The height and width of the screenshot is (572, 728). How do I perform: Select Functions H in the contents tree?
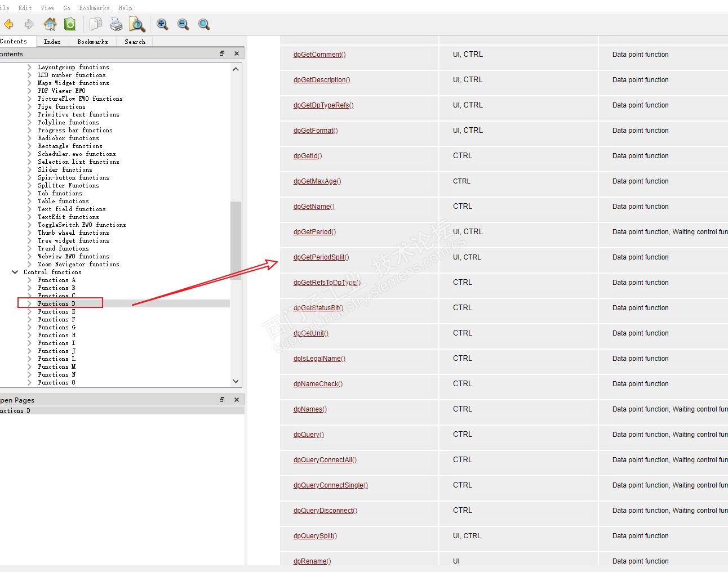tap(56, 335)
